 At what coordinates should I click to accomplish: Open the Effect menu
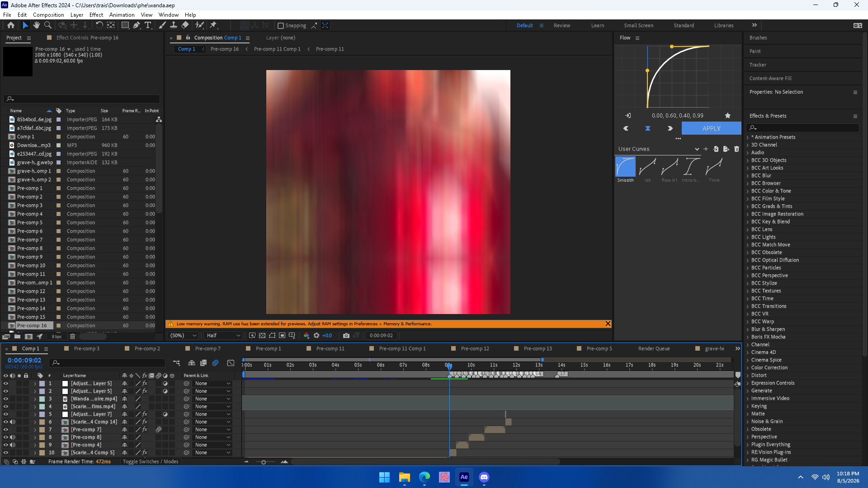96,14
